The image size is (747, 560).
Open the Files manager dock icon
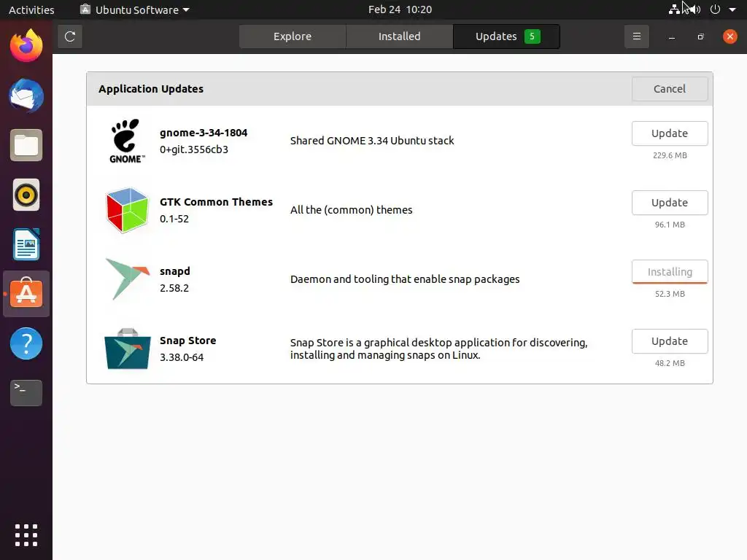point(26,145)
